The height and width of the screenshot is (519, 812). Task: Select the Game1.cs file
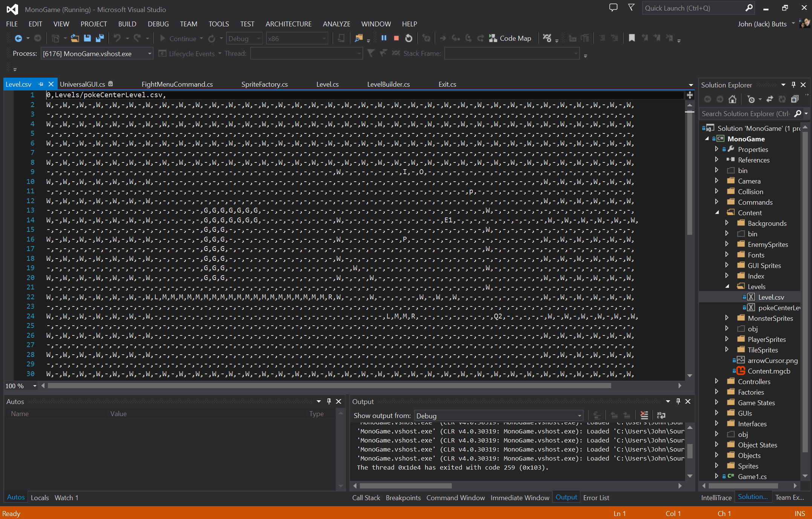[752, 476]
